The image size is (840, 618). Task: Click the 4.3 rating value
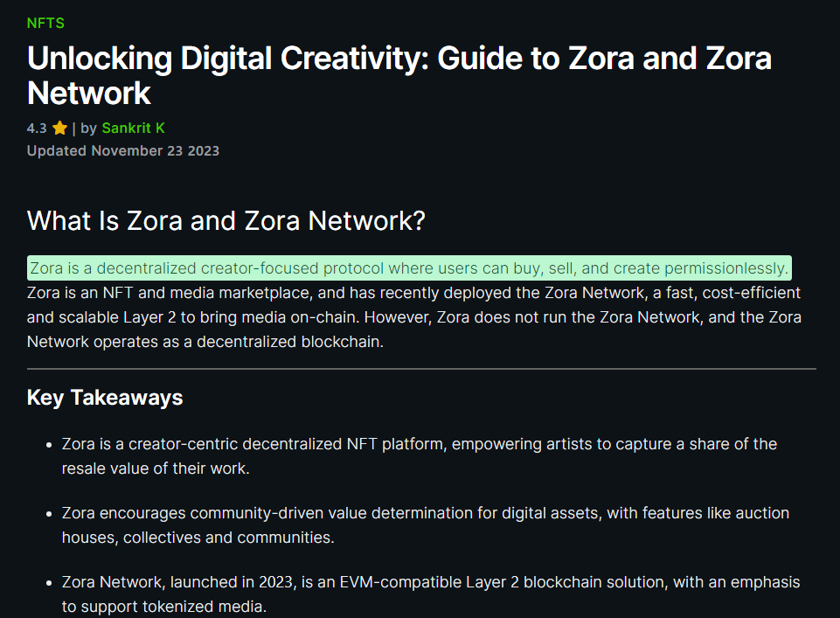click(x=37, y=128)
